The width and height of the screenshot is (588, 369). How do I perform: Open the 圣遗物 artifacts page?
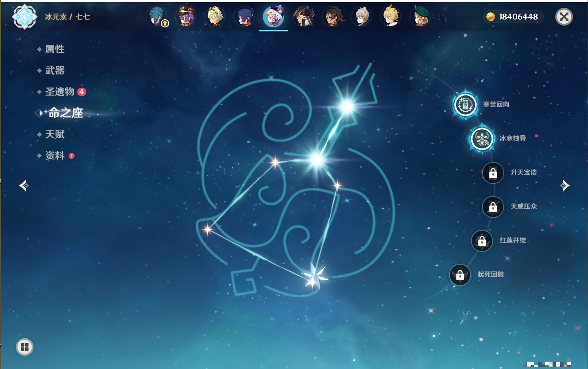click(60, 92)
